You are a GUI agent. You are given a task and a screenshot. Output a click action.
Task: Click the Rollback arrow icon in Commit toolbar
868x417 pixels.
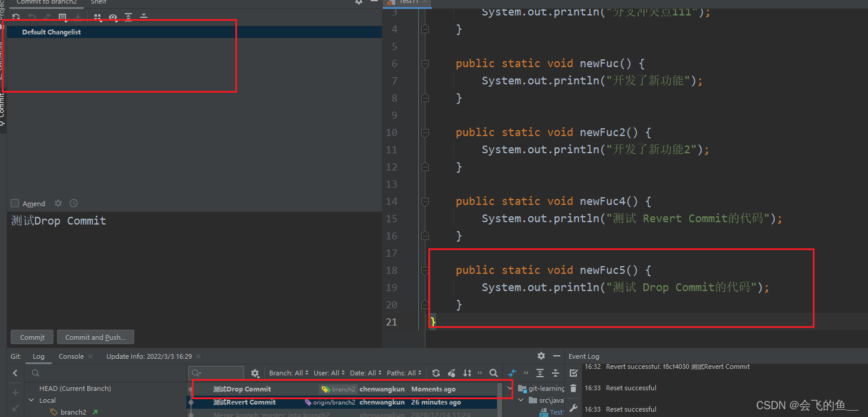(31, 17)
